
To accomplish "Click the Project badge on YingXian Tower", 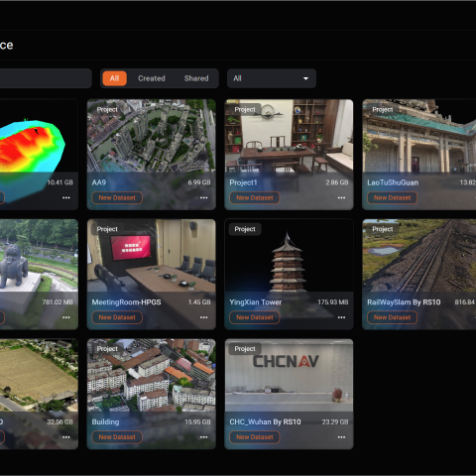I will [245, 229].
